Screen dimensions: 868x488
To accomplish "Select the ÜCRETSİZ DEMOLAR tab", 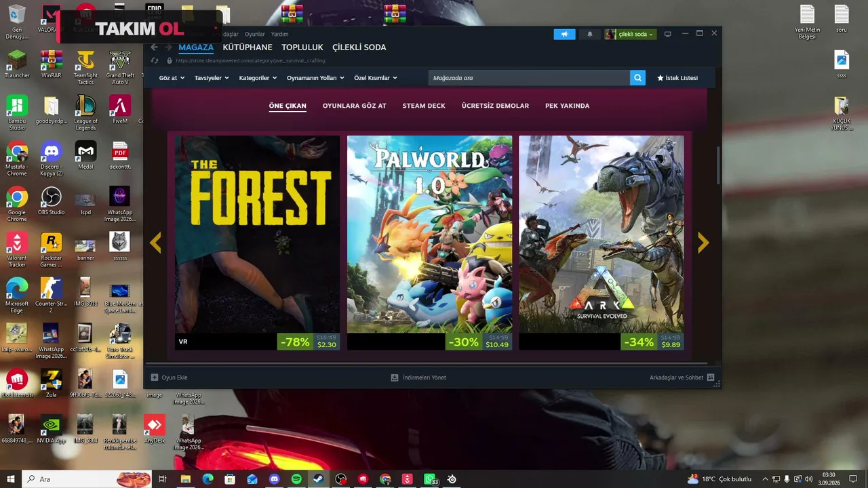I will (495, 106).
